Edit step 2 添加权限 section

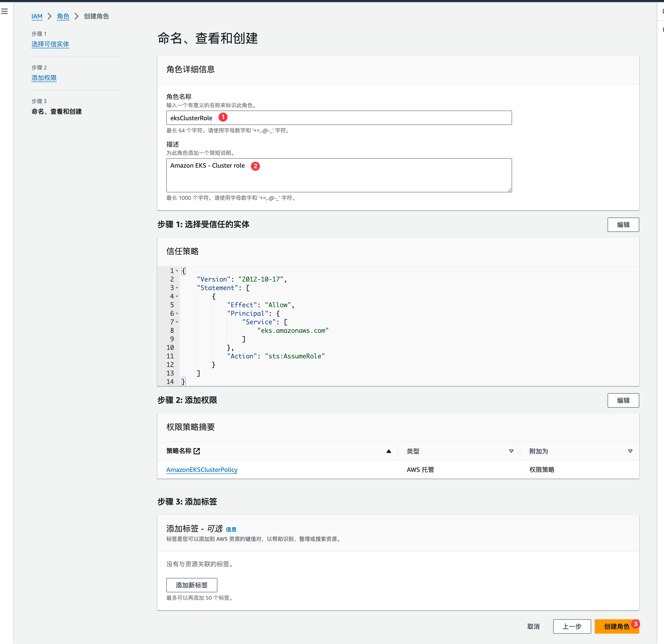click(x=623, y=401)
